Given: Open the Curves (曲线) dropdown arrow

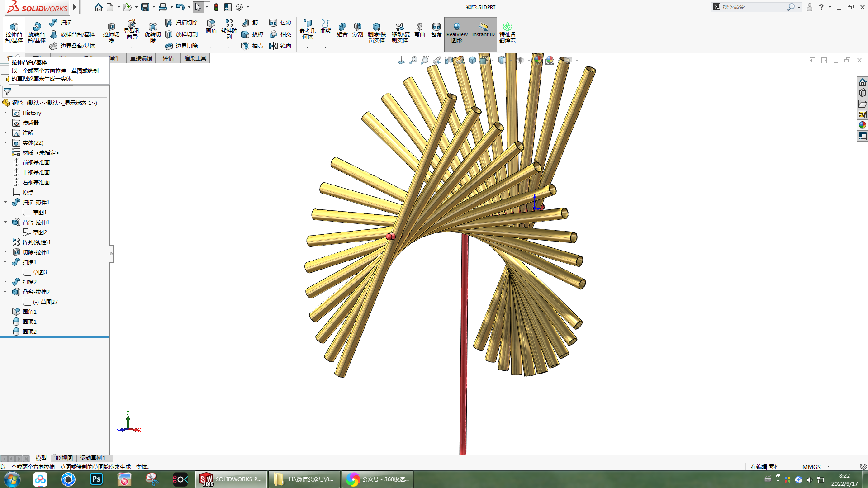Looking at the screenshot, I should click(x=325, y=47).
